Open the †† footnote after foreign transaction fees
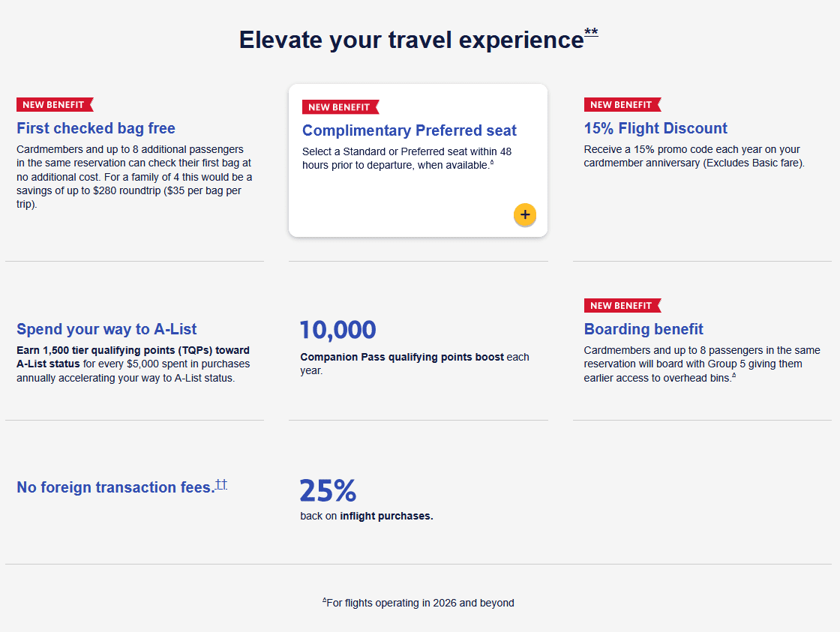 pyautogui.click(x=221, y=484)
